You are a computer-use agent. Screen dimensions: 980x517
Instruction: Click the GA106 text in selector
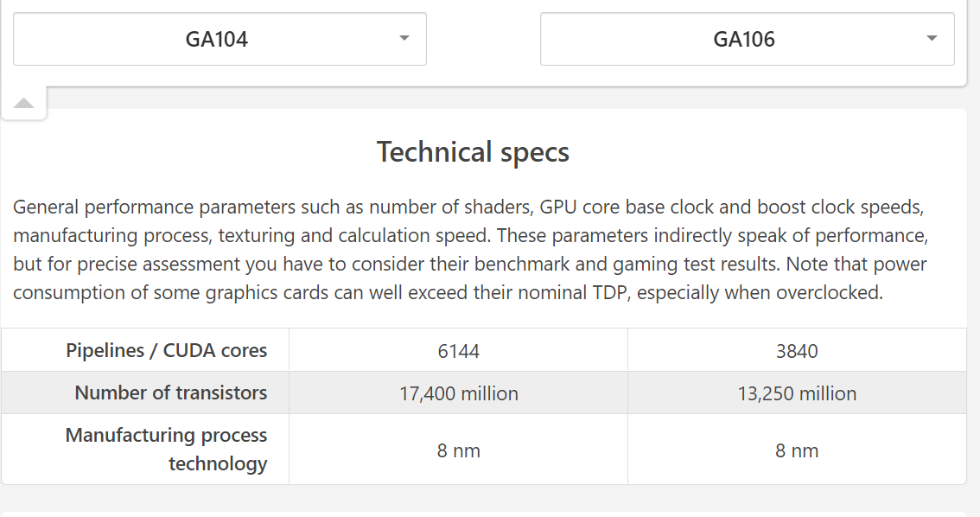tap(744, 39)
